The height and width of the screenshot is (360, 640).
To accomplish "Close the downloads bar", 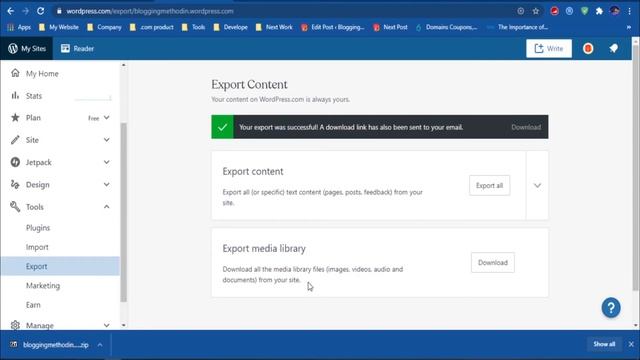I will [x=631, y=344].
